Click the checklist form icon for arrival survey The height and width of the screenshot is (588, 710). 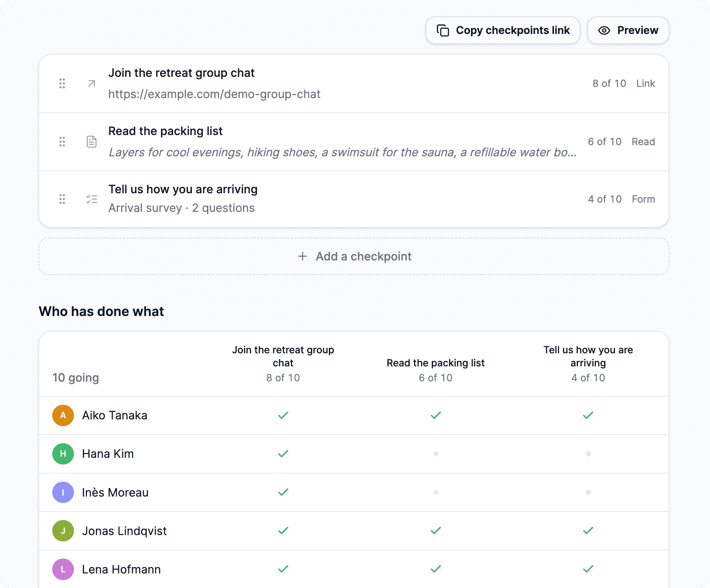tap(91, 199)
